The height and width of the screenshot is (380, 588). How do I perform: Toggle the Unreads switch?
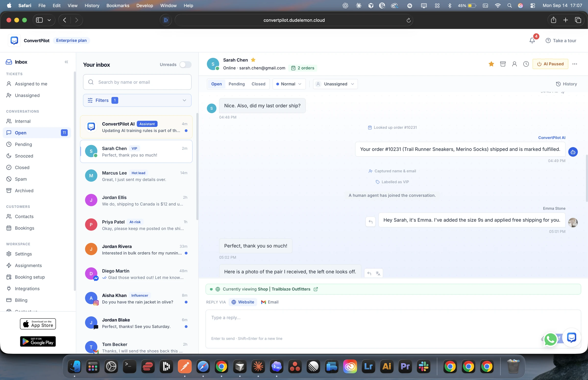point(185,65)
